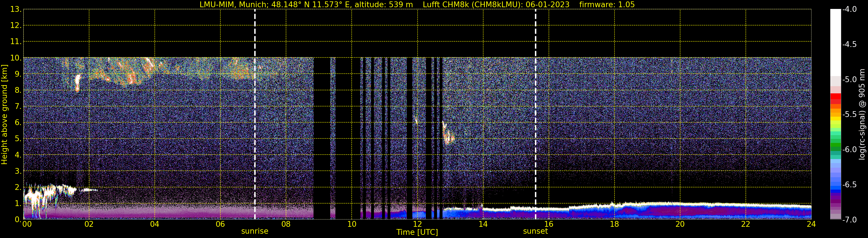Click the 'Lufft CHM8k (CHM8kLMU): 06-01-2023' label
The width and height of the screenshot is (868, 238).
(x=496, y=5)
